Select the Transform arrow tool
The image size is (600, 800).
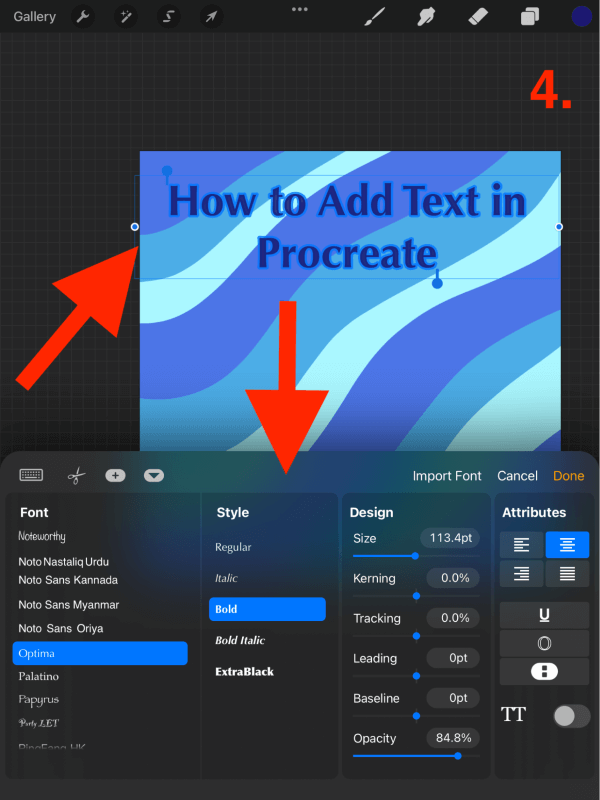pyautogui.click(x=211, y=17)
